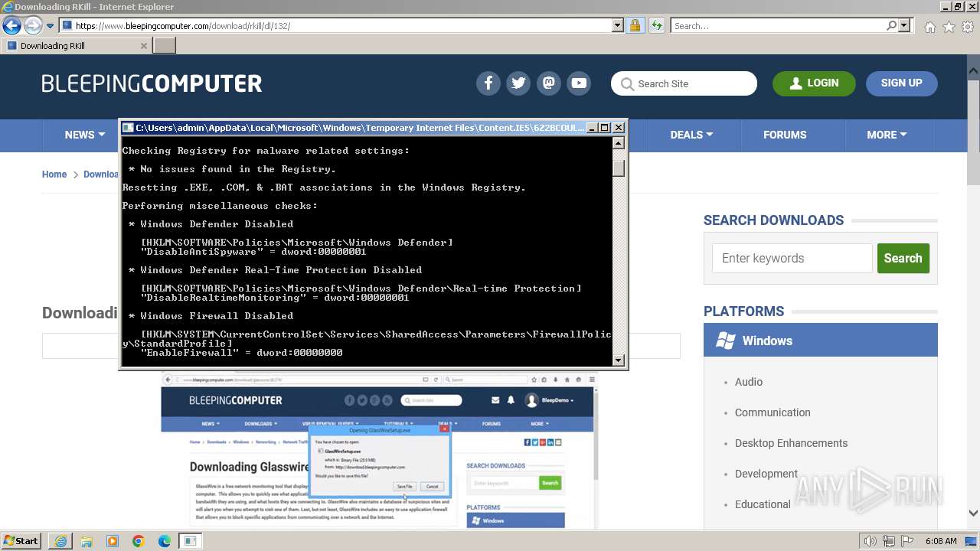Click the browser page scrollbar down arrow
Image resolution: width=980 pixels, height=551 pixels.
973,514
